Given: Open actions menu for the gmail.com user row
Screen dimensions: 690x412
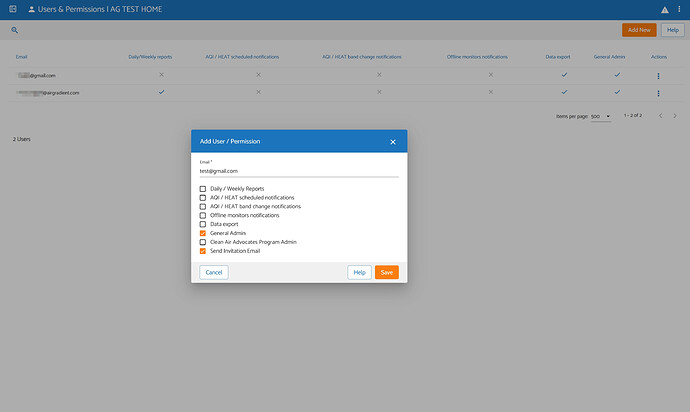Looking at the screenshot, I should click(x=658, y=76).
